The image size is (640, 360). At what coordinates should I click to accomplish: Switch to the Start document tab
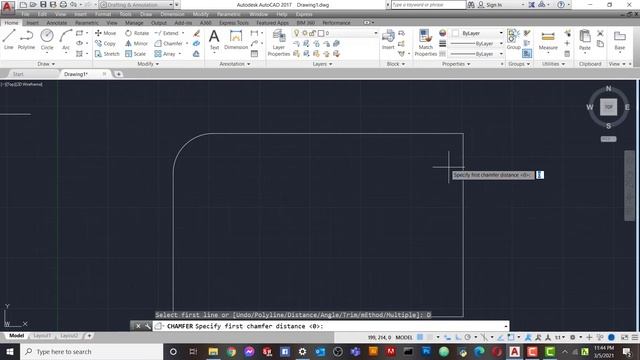click(x=18, y=74)
